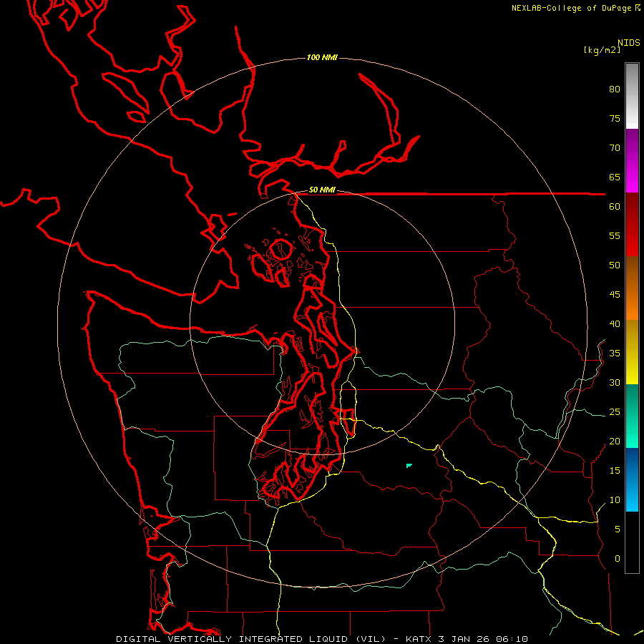Select the yellow segment of the color scale
This screenshot has height=644, width=644.
pyautogui.click(x=632, y=352)
